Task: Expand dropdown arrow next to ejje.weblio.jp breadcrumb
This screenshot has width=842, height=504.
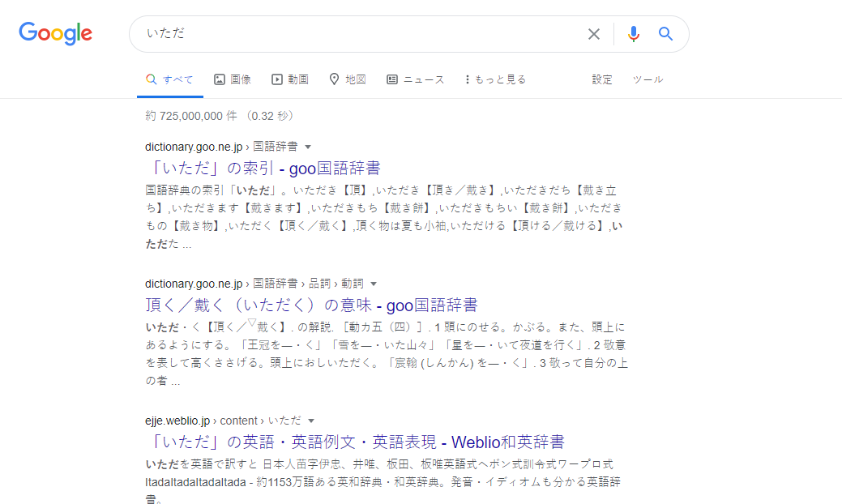Action: click(311, 421)
